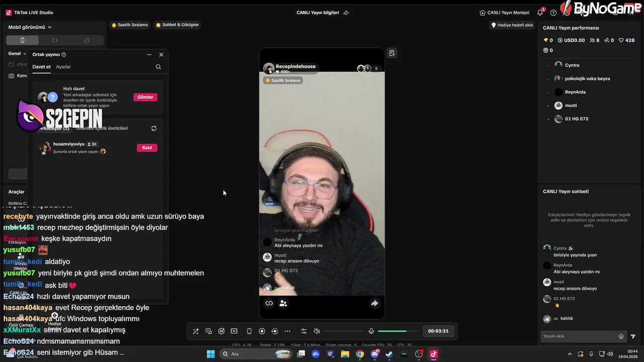The height and width of the screenshot is (362, 644).
Task: Minimize the Ortak yayıncı panel
Action: click(149, 54)
